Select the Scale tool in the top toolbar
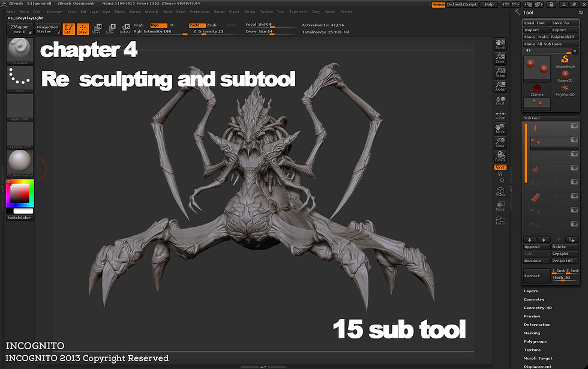The height and width of the screenshot is (369, 588). point(110,29)
